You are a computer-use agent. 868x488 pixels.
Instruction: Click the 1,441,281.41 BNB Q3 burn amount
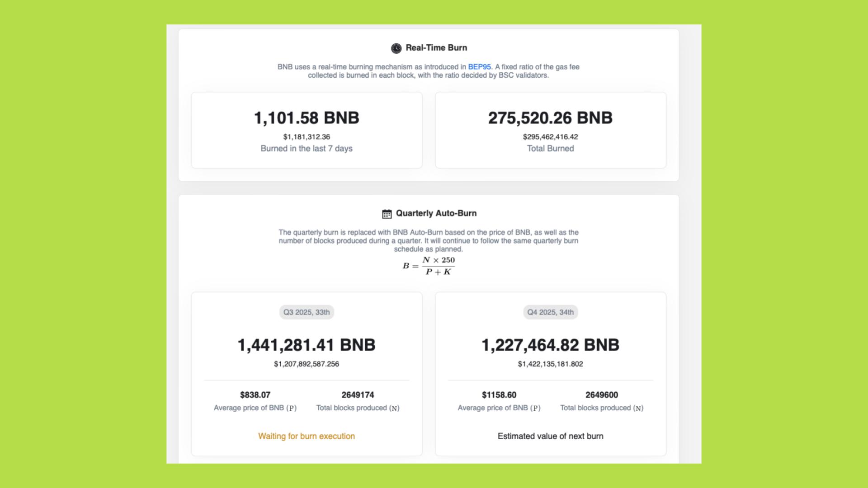[307, 345]
